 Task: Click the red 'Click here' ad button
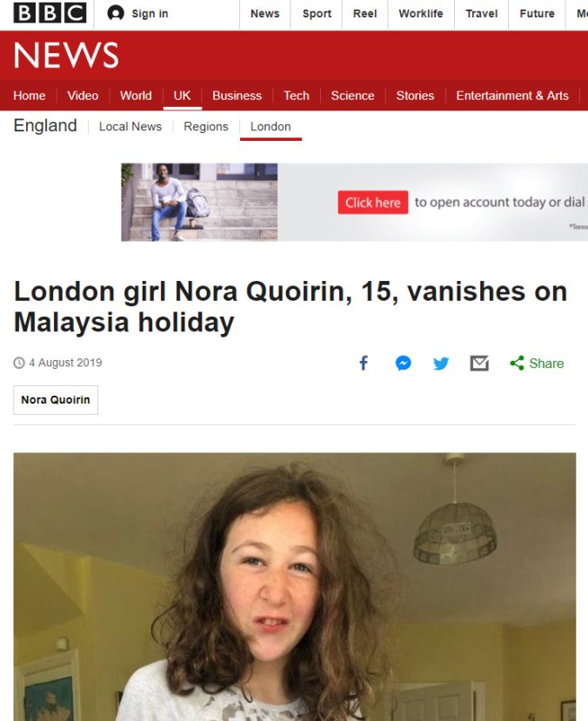pyautogui.click(x=373, y=203)
